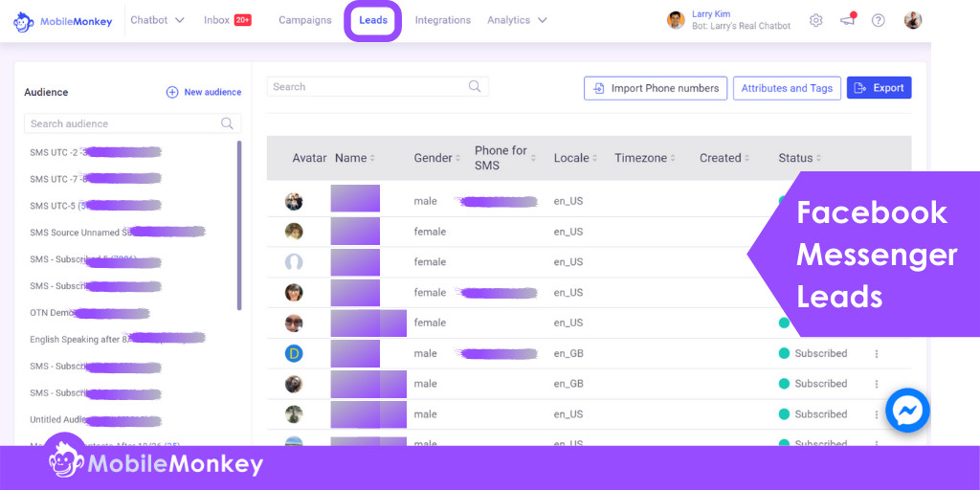The image size is (980, 490).
Task: Open Attributes and Tags
Action: pos(787,88)
